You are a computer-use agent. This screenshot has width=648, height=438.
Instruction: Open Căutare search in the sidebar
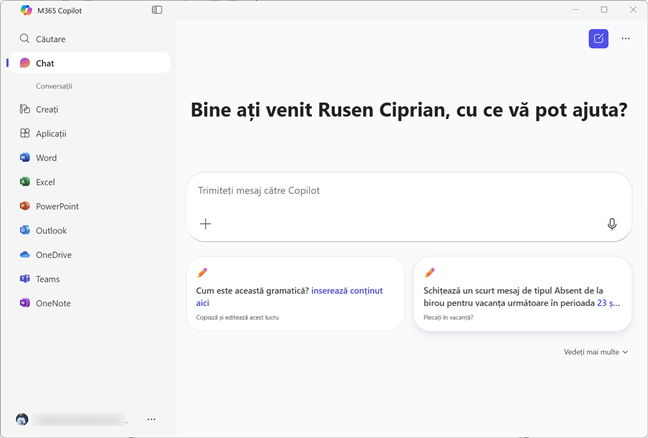point(89,39)
